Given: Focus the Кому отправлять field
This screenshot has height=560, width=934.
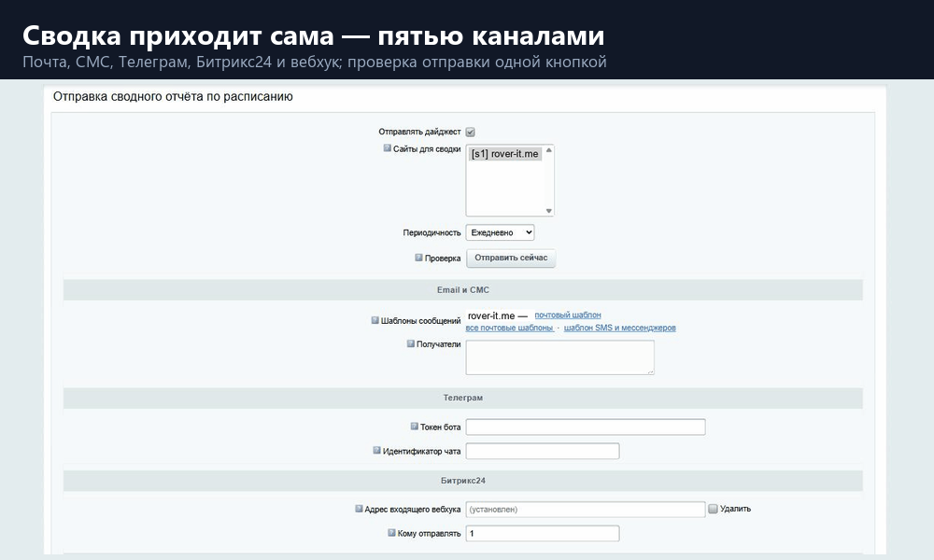Looking at the screenshot, I should 543,533.
